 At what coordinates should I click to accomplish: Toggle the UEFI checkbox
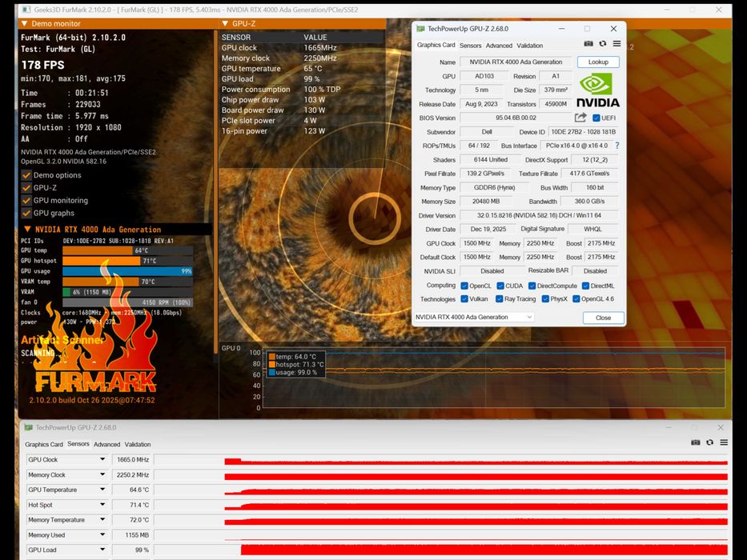coord(596,118)
